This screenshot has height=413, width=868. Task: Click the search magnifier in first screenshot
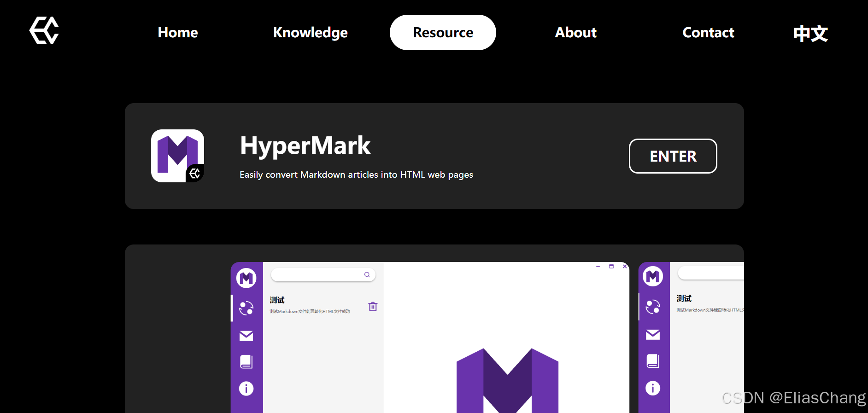[367, 275]
